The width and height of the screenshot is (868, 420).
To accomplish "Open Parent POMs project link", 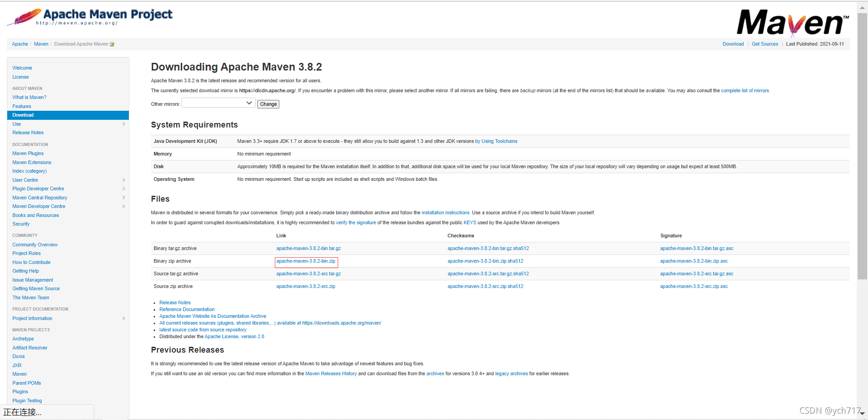I will click(x=27, y=383).
